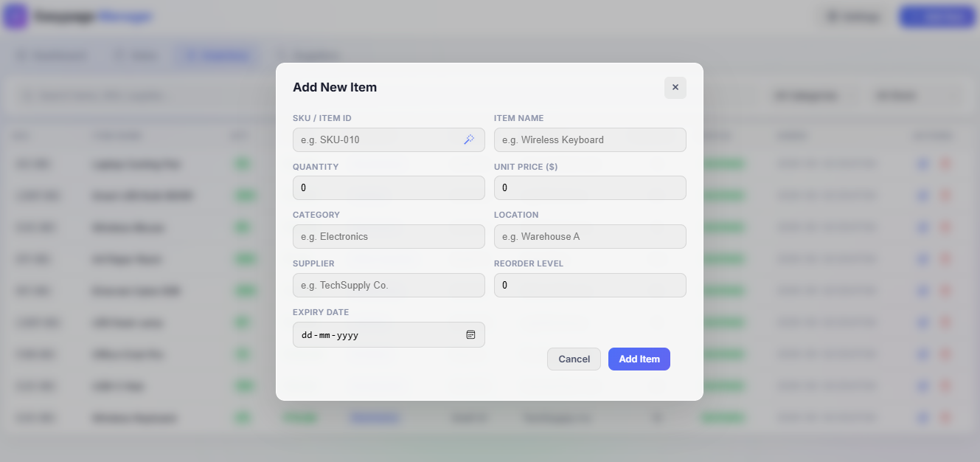Click the red delete icon in first row

[x=945, y=164]
